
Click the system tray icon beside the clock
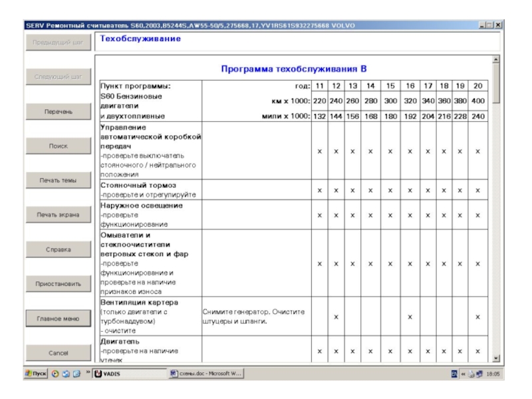[x=479, y=374]
